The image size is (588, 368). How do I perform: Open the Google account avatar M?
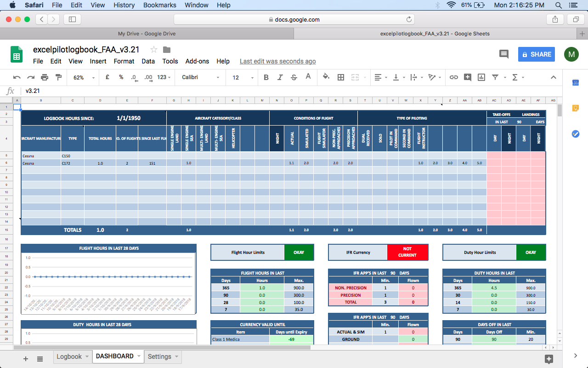[571, 54]
